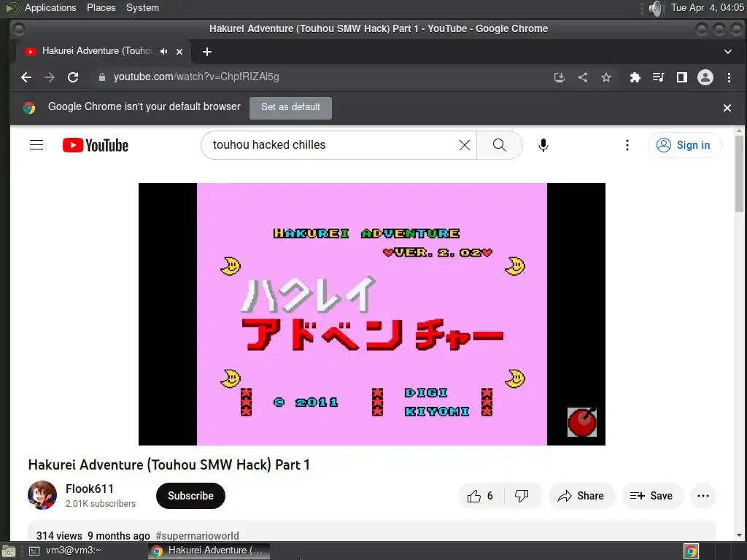Click the video player to pause

pos(371,314)
